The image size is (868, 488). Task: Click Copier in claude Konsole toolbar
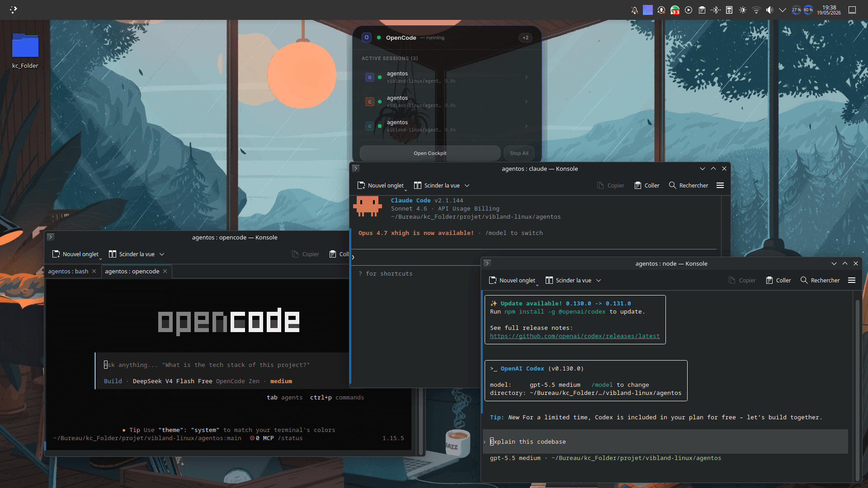coord(610,186)
